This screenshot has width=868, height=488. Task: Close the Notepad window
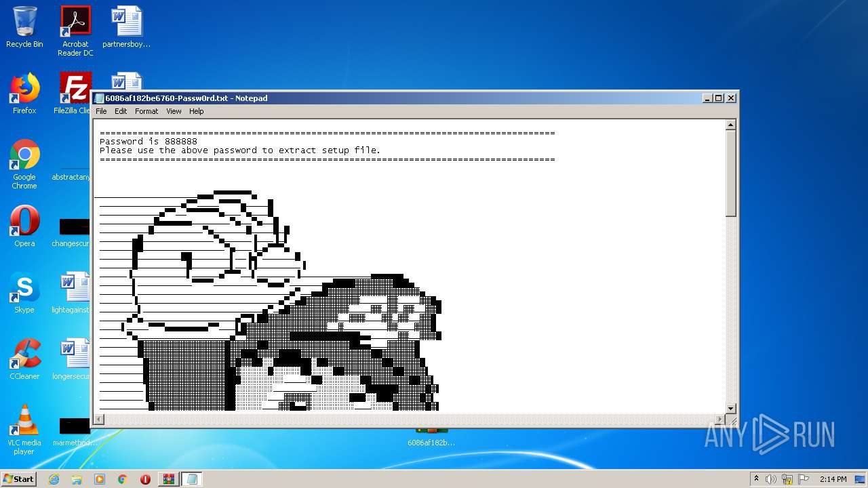click(731, 98)
